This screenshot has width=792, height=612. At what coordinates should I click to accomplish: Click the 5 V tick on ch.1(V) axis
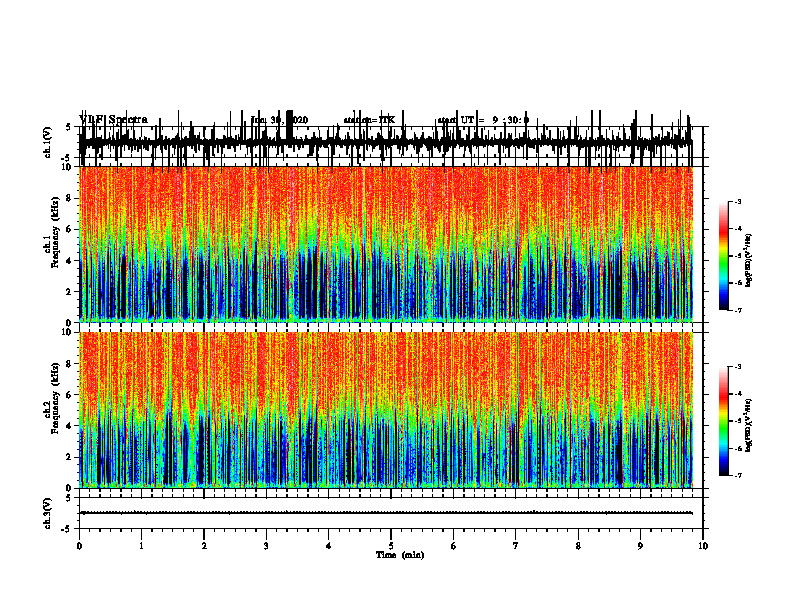pos(68,127)
